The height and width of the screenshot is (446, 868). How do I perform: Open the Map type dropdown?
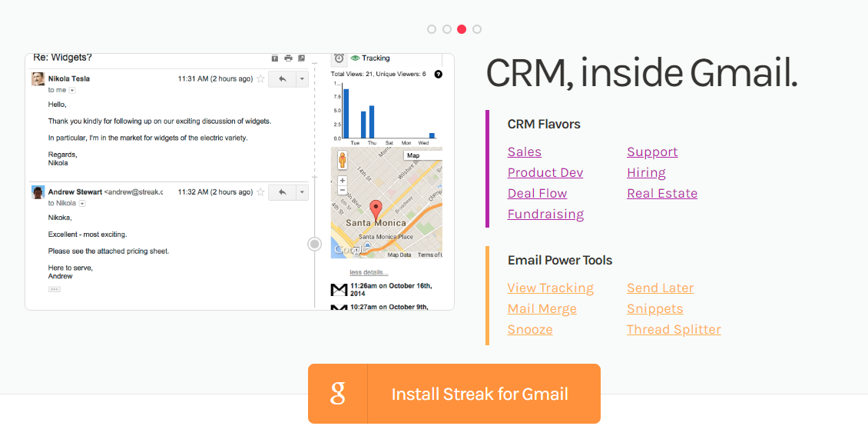click(423, 155)
